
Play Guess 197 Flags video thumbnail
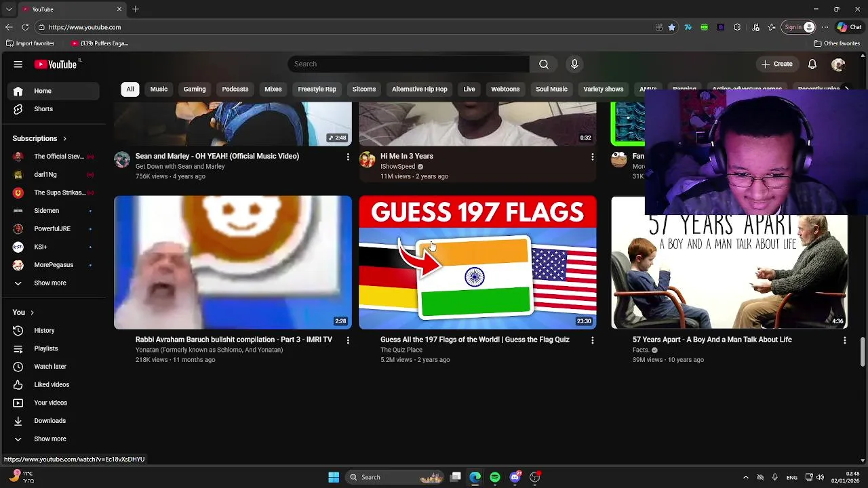(x=477, y=262)
